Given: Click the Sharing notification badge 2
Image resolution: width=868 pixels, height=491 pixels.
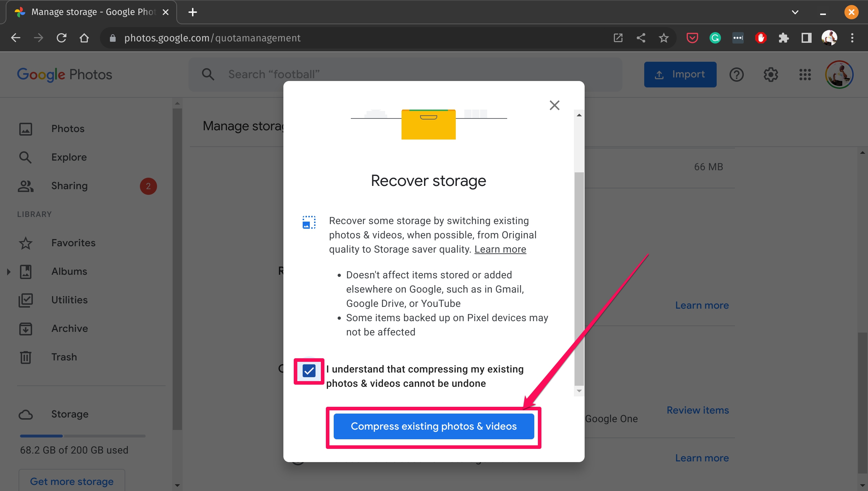Looking at the screenshot, I should click(x=148, y=186).
